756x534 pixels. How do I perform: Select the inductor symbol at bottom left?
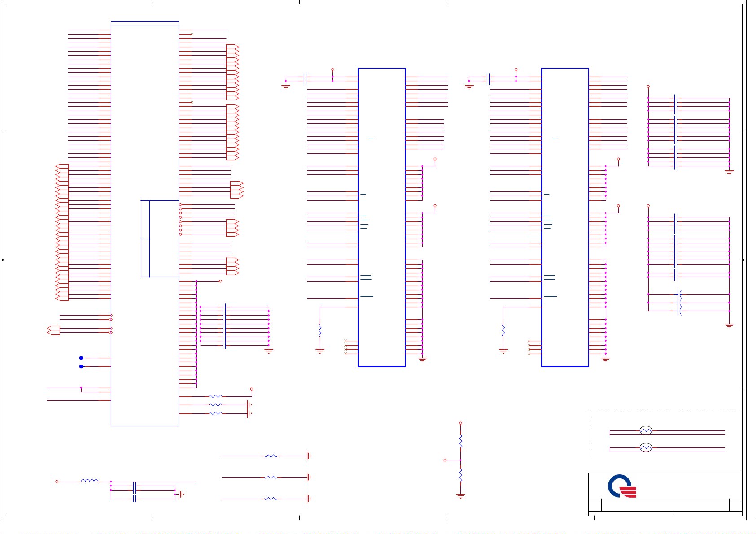90,481
